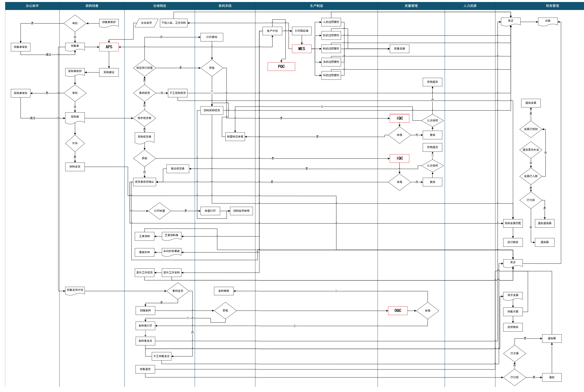Screen dimensions: 584x392
Task: Click the 发票已收到 decision diamond
Action: pyautogui.click(x=530, y=129)
